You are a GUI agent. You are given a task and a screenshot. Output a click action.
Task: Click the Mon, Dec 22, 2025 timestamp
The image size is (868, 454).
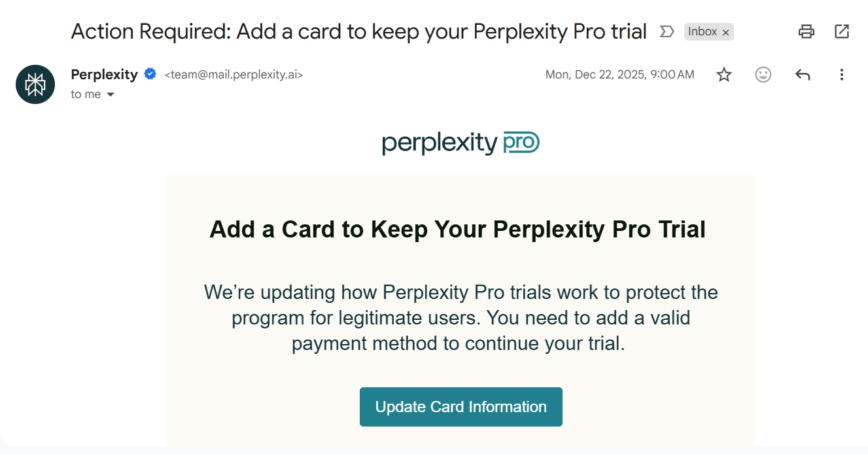(x=619, y=75)
